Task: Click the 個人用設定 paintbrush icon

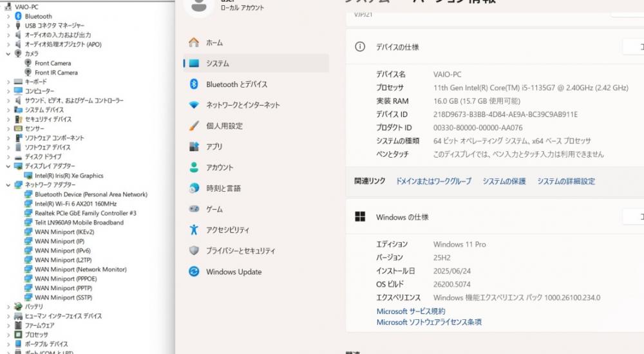Action: click(194, 126)
